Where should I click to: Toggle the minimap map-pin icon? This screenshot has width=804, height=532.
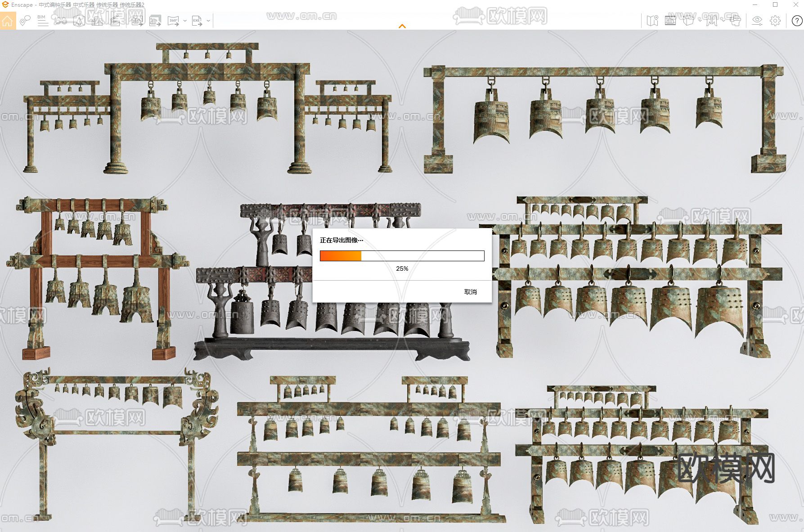click(652, 21)
